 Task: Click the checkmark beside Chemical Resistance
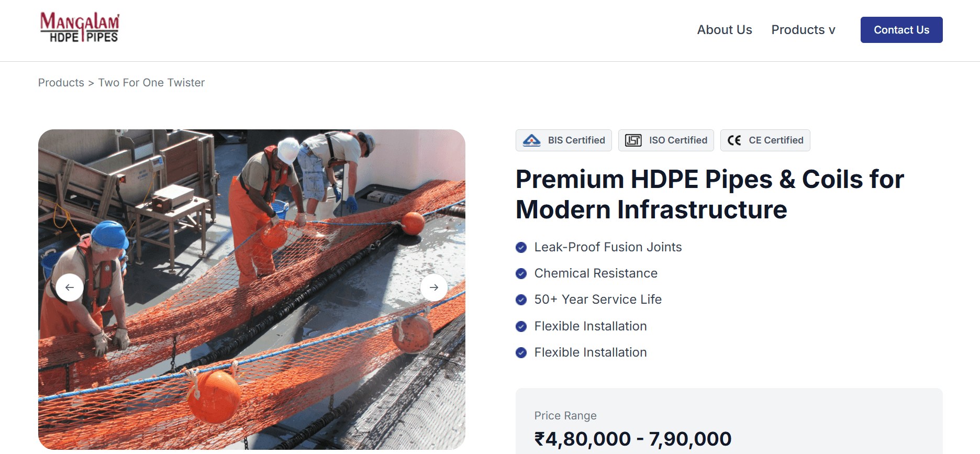pyautogui.click(x=521, y=273)
